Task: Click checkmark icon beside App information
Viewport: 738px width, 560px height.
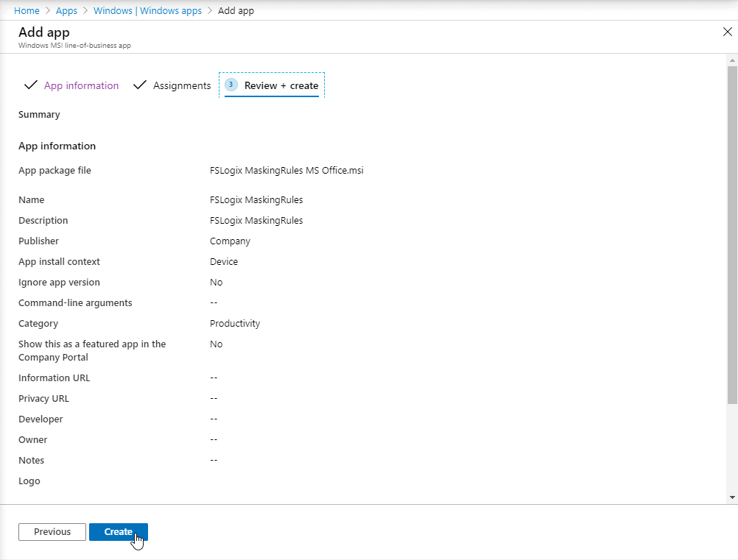Action: pyautogui.click(x=31, y=85)
